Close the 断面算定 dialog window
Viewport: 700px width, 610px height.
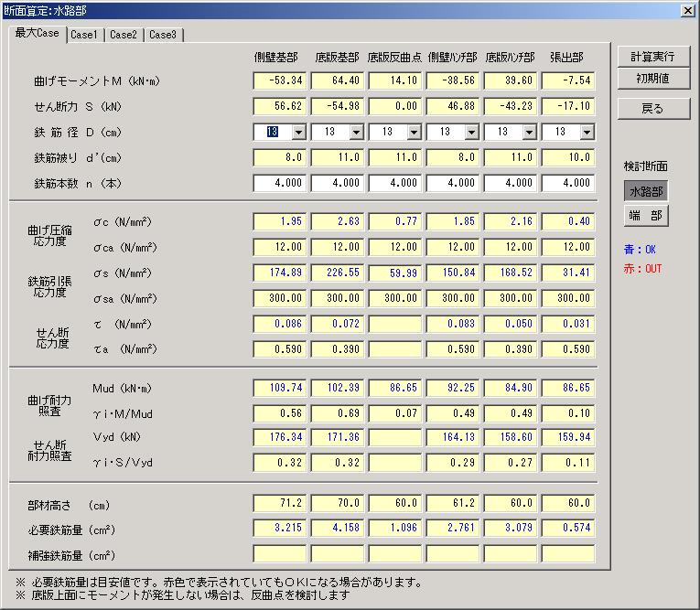[x=687, y=11]
